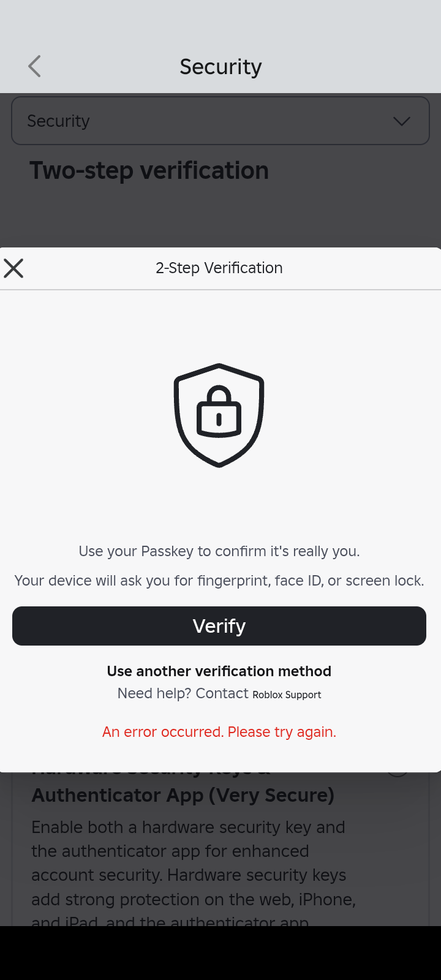Click the shield with padlock icon

[219, 415]
